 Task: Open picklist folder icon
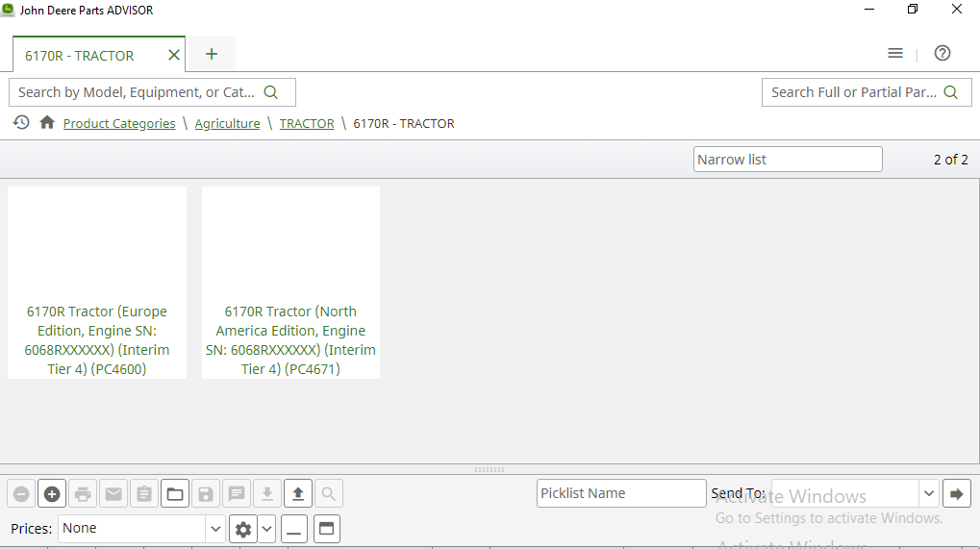175,494
